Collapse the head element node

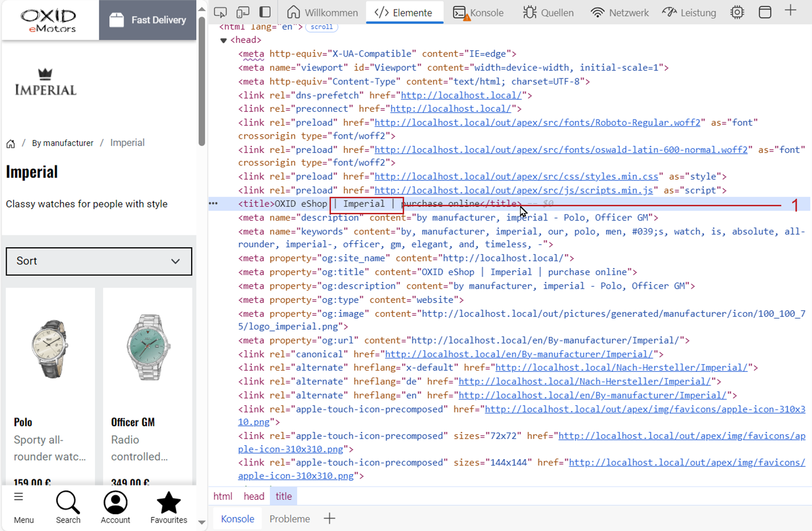tap(223, 40)
